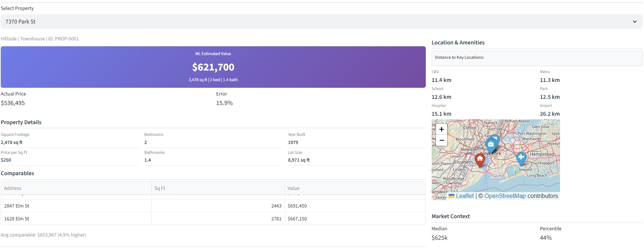644x249 pixels.
Task: Click the $691,450 value cell
Action: [297, 206]
